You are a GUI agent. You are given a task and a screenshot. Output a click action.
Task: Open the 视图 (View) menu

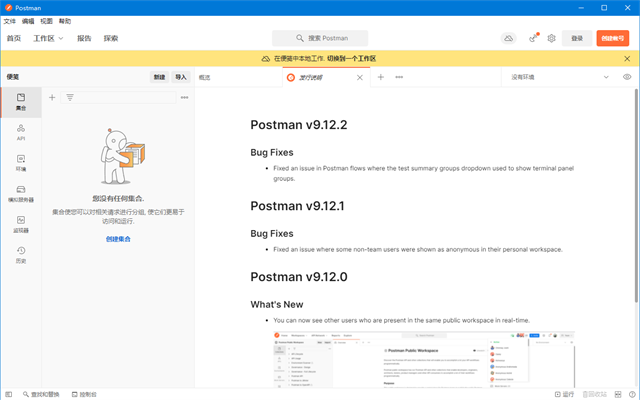(x=47, y=21)
